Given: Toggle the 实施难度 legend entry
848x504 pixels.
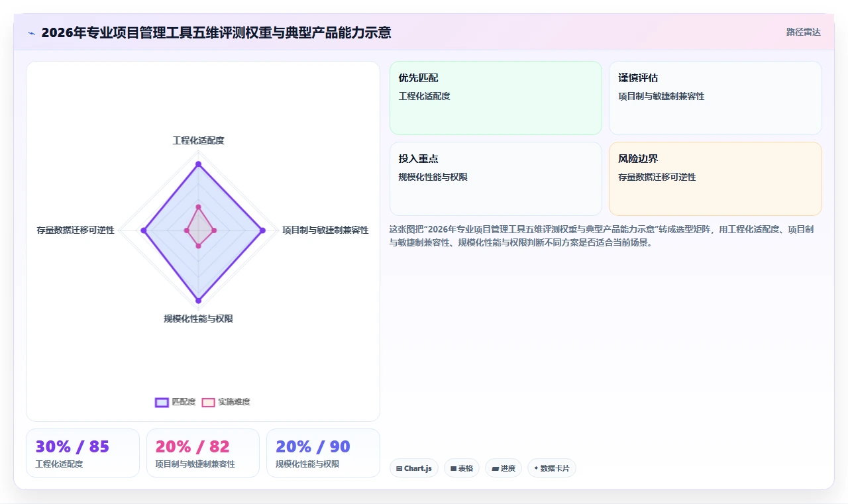Looking at the screenshot, I should [226, 402].
